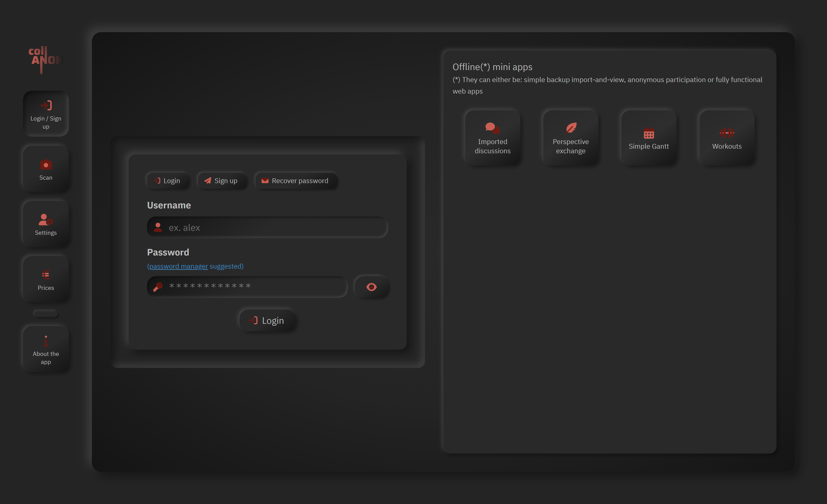Open the Simple Gantt mini app

[648, 138]
